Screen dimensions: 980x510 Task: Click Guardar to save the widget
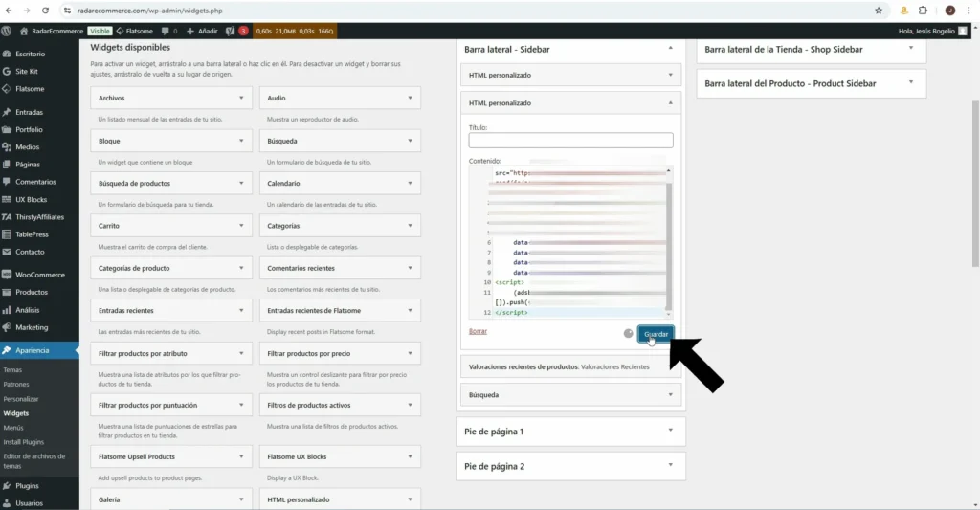click(x=656, y=334)
